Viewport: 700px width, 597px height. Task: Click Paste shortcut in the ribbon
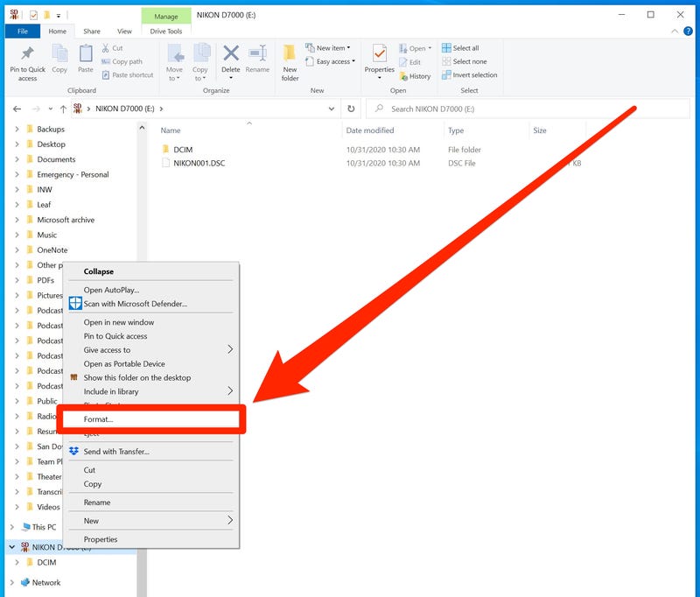click(x=128, y=75)
